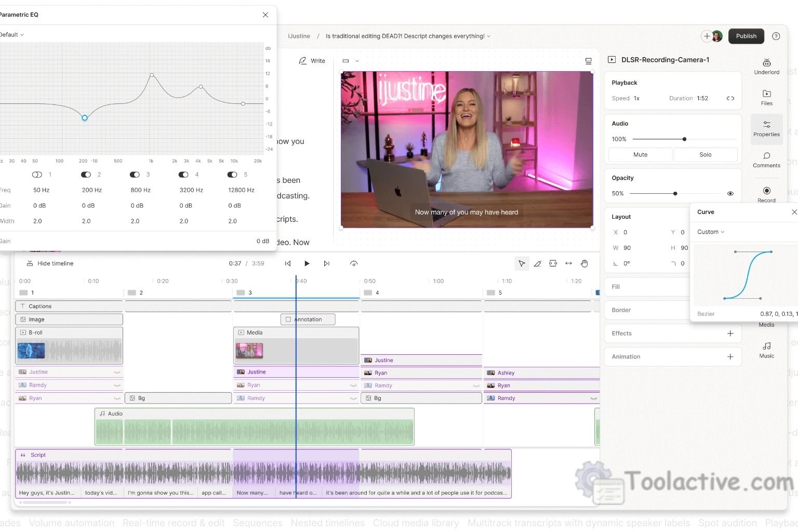Open the Default preset dropdown in Parametric EQ

[x=11, y=34]
